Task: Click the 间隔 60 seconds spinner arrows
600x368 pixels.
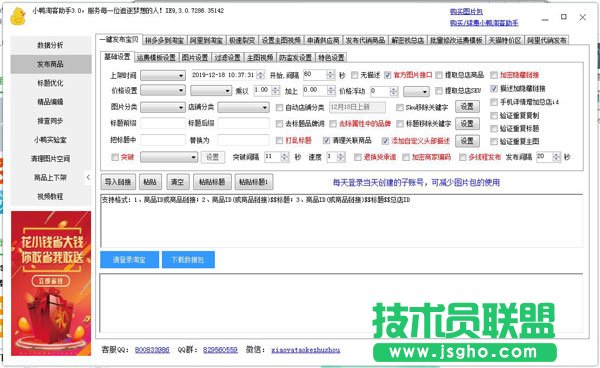Action: (x=331, y=75)
